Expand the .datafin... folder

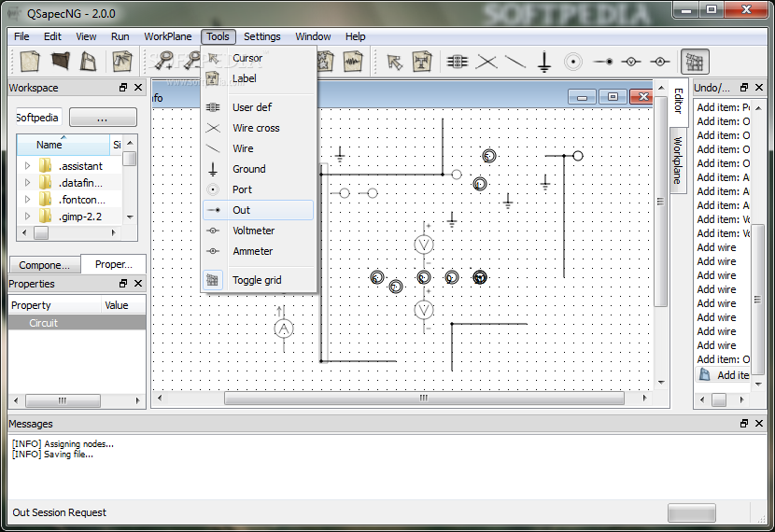[x=28, y=183]
